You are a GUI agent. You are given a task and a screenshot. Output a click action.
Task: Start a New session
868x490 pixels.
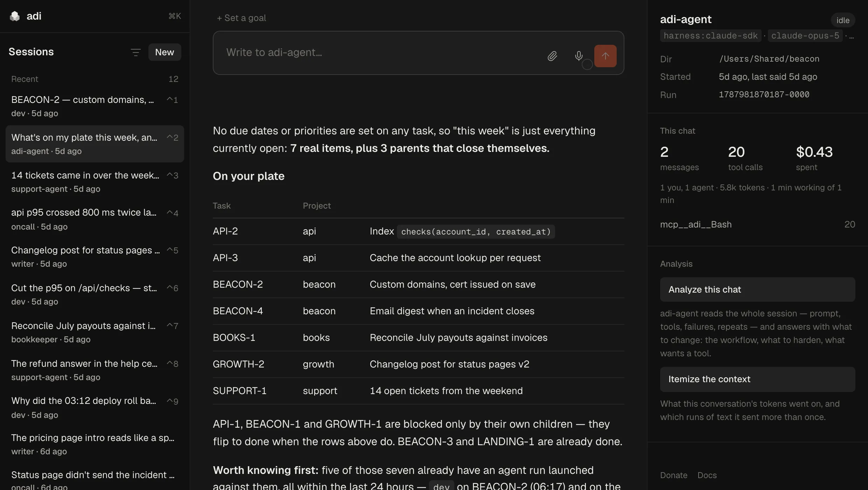[164, 52]
